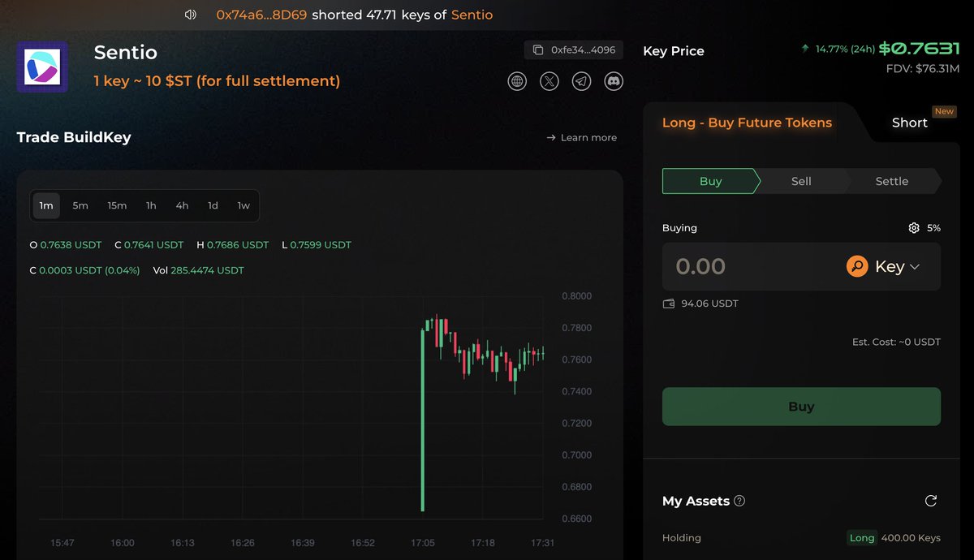Click the 0.8000 price axis label
The height and width of the screenshot is (560, 974).
coord(576,296)
